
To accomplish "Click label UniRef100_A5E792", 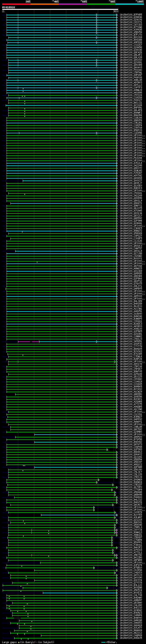I will [131, 555].
